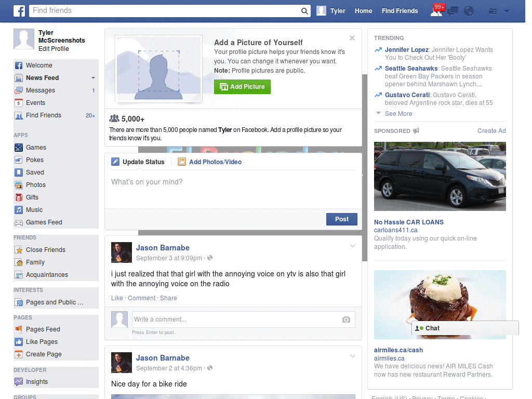Click the Family house icon
Image resolution: width=532 pixels, height=399 pixels.
click(x=19, y=262)
